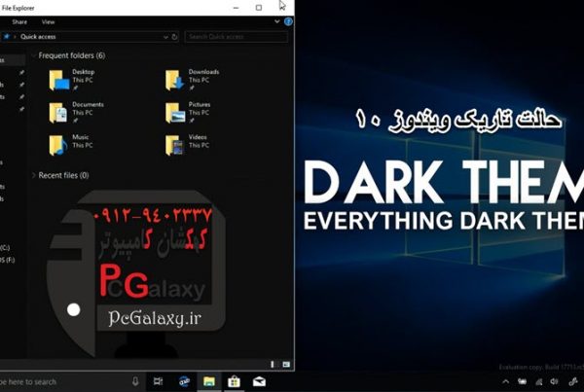Show hidden system tray icons
Image resolution: width=584 pixels, height=392 pixels.
tap(505, 381)
